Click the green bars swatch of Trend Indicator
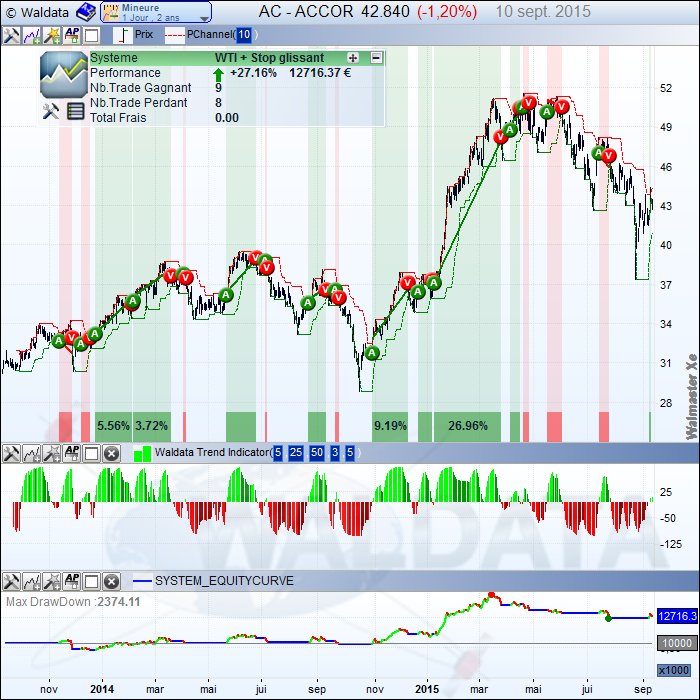 pyautogui.click(x=142, y=454)
